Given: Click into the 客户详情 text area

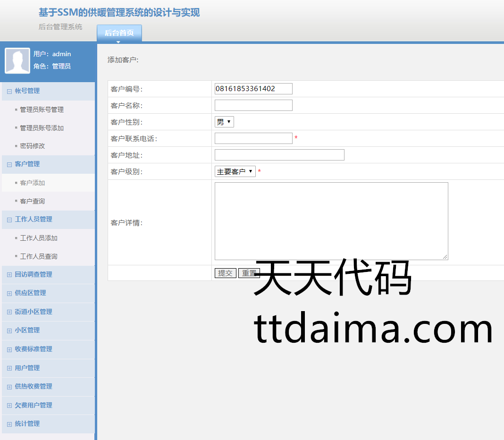Looking at the screenshot, I should click(331, 221).
